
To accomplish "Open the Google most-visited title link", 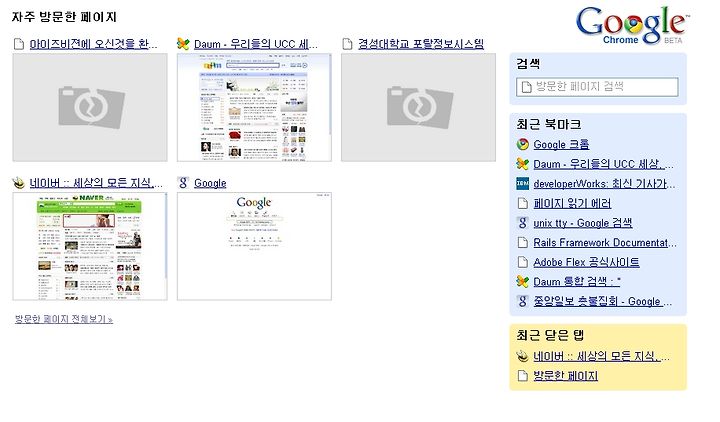I will [x=210, y=183].
